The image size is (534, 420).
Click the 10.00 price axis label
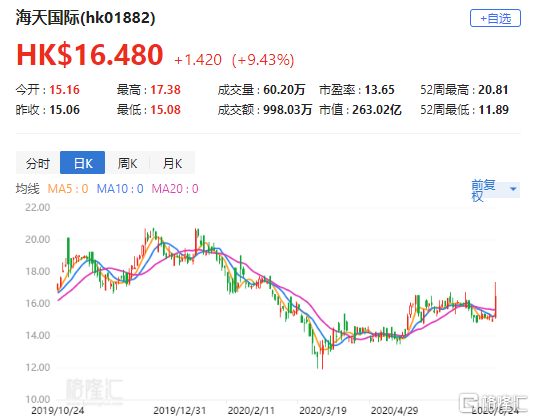(x=37, y=399)
